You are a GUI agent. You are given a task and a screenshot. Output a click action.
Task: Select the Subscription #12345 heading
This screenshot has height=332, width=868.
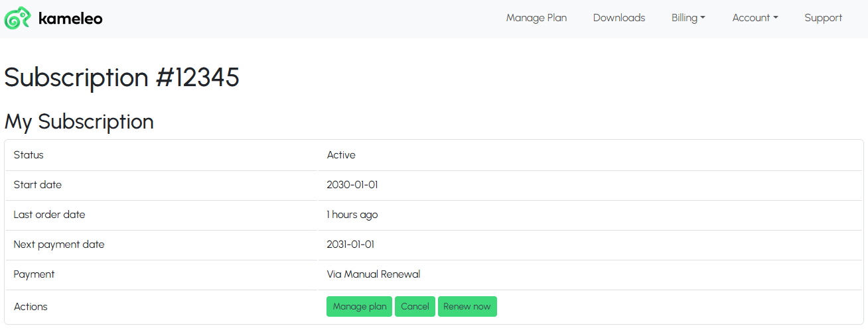click(121, 78)
